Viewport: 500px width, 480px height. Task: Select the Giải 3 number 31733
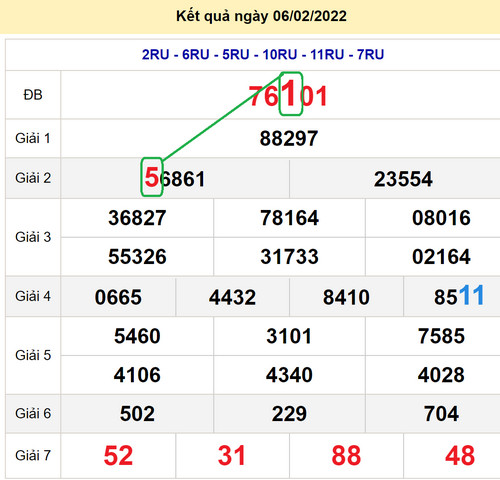(x=289, y=257)
